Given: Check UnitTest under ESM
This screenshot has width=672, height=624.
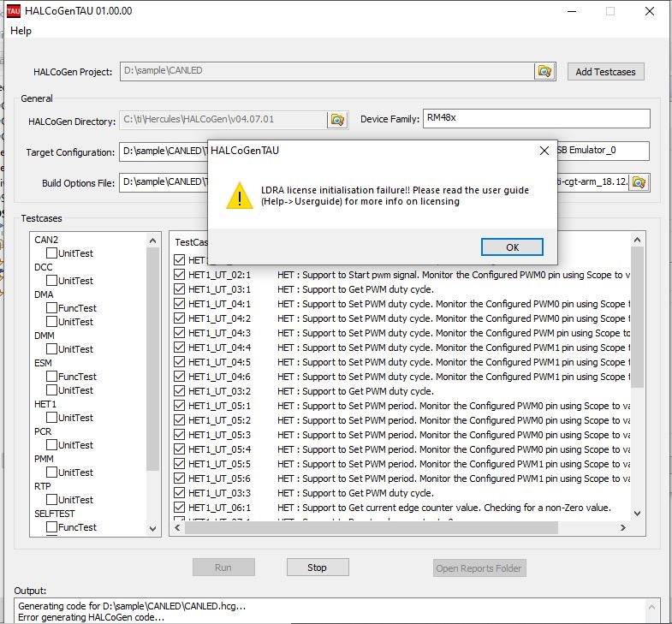Looking at the screenshot, I should [51, 390].
